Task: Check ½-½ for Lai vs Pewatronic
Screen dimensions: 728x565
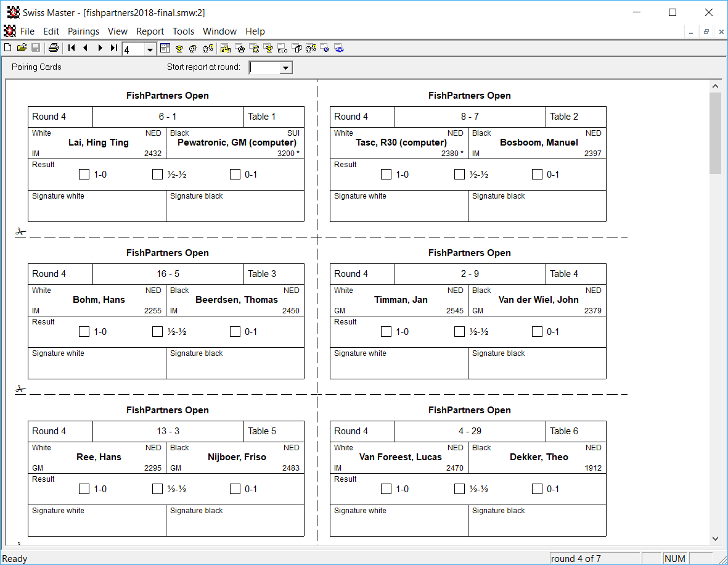Action: tap(157, 174)
